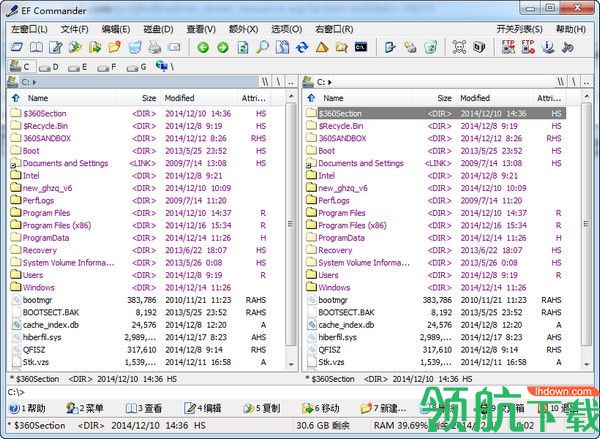The width and height of the screenshot is (600, 439).
Task: Click the left pane vertical scrollbar down arrow
Action: tap(292, 364)
